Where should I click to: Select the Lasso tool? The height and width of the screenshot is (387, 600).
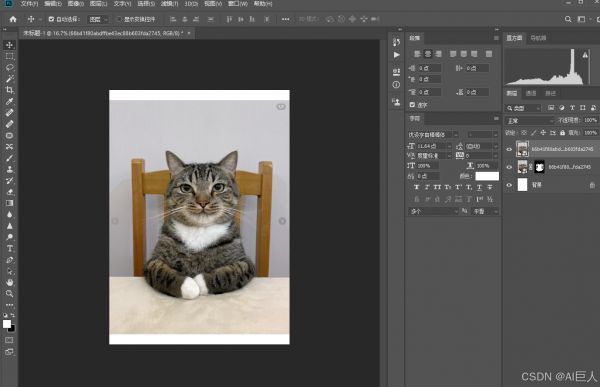[x=9, y=67]
